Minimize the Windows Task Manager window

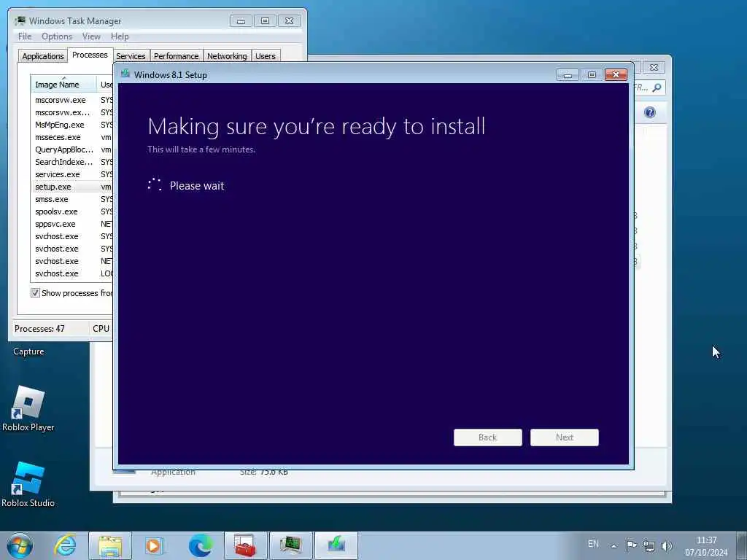click(x=241, y=21)
